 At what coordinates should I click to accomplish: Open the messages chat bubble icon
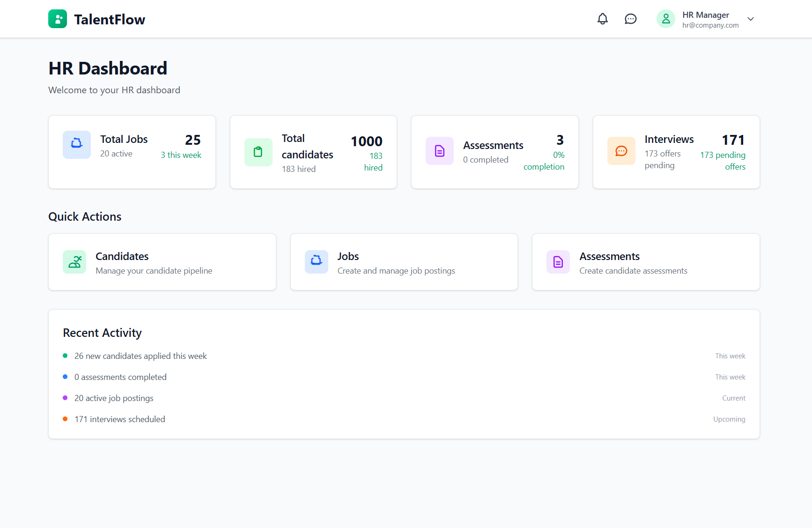tap(631, 19)
